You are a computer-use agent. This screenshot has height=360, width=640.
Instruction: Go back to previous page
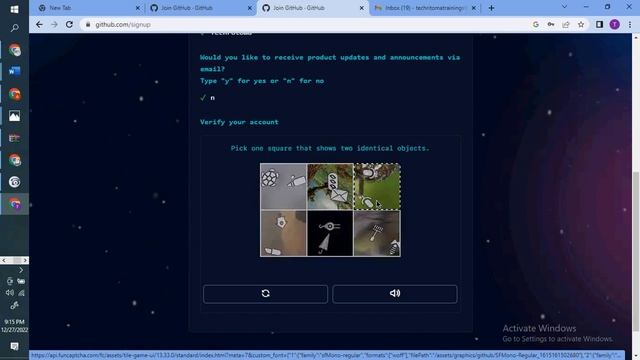tap(39, 24)
